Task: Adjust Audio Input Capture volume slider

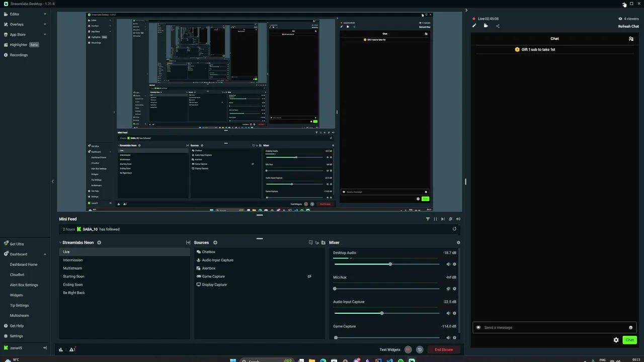Action: click(x=387, y=313)
